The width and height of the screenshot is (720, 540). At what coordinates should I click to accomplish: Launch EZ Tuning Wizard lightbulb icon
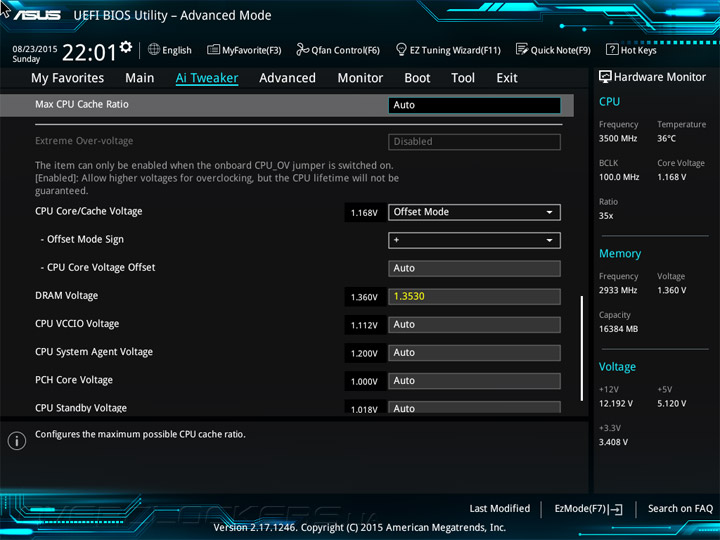(x=401, y=49)
